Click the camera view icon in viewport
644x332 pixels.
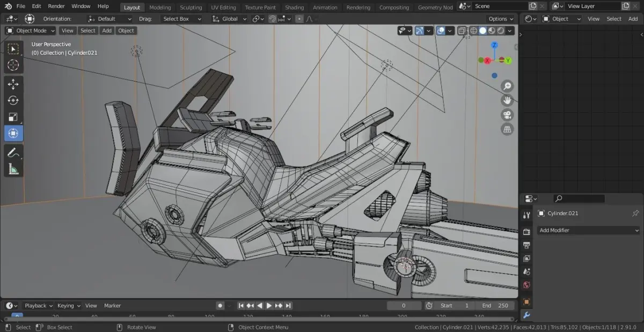click(507, 115)
